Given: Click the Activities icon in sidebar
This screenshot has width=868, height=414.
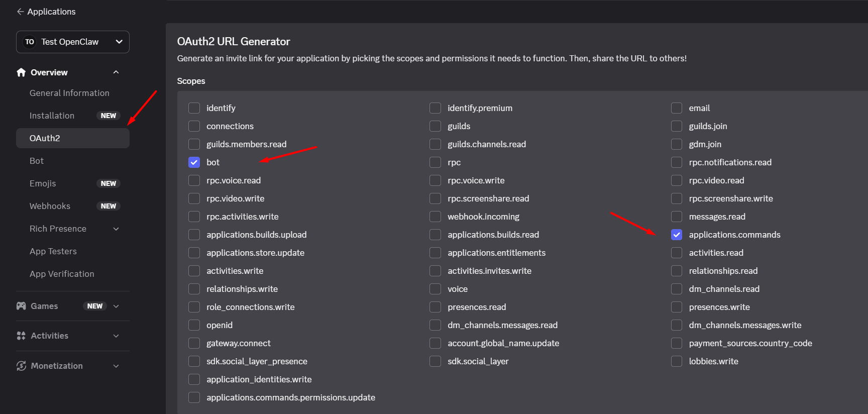Looking at the screenshot, I should coord(21,336).
